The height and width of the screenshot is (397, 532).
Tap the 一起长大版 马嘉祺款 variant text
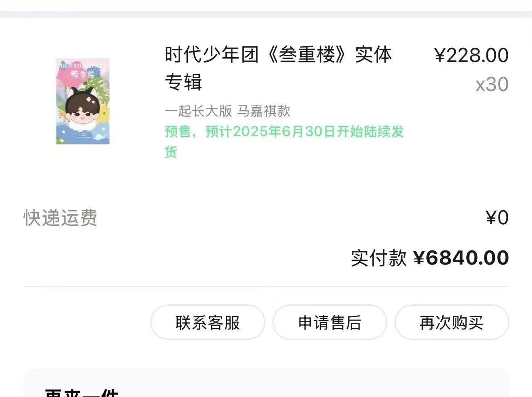228,111
